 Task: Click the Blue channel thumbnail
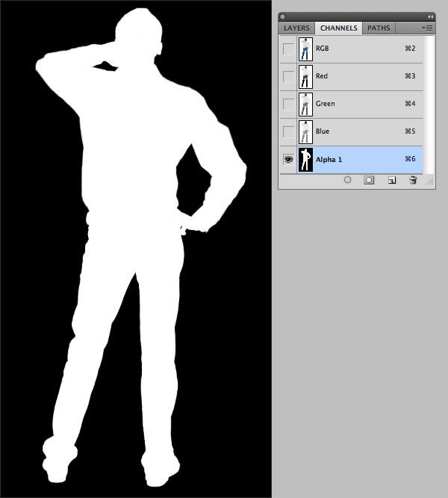coord(305,132)
